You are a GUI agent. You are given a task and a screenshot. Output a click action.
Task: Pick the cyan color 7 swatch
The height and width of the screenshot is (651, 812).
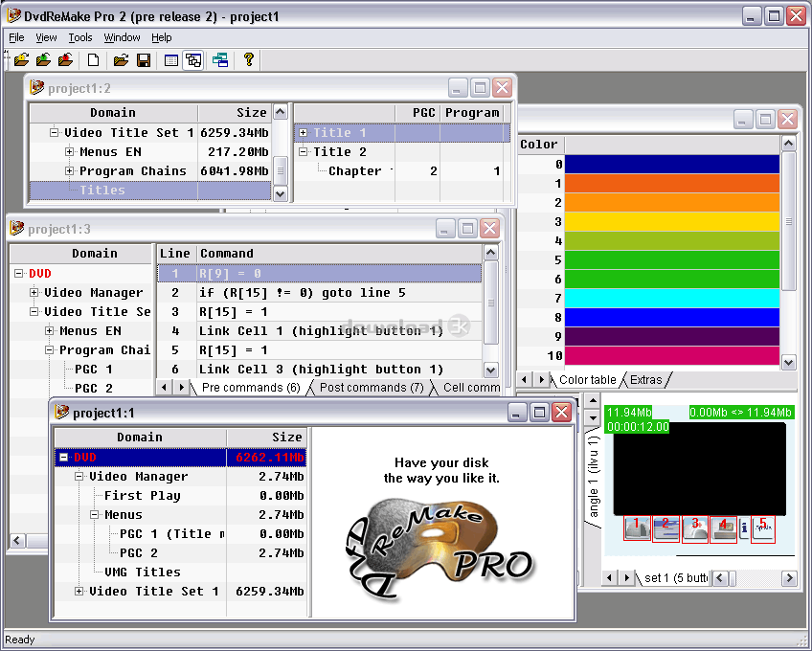(671, 299)
